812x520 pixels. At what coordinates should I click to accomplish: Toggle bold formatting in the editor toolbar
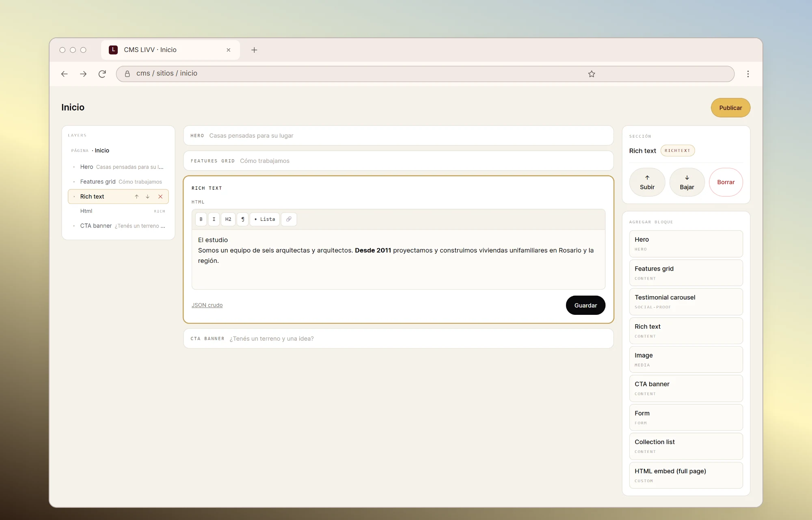pyautogui.click(x=201, y=219)
